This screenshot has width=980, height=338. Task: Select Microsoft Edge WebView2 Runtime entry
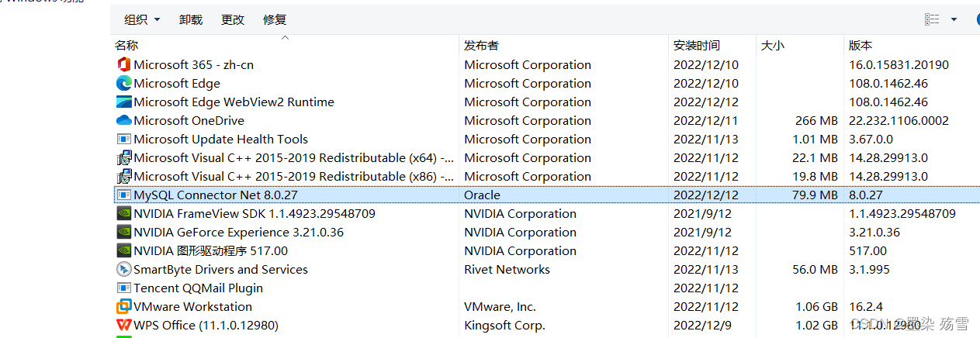click(234, 102)
